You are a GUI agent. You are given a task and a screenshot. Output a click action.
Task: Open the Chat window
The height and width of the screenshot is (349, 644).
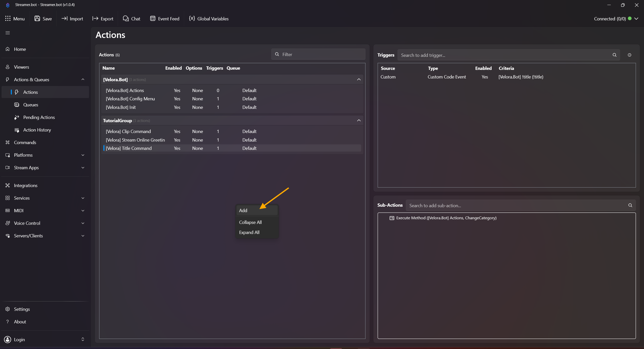[x=131, y=19]
